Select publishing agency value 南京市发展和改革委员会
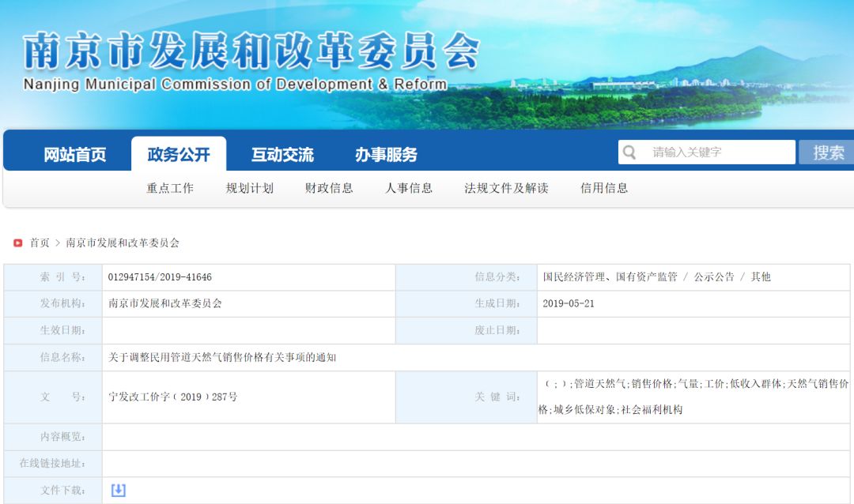 point(165,303)
